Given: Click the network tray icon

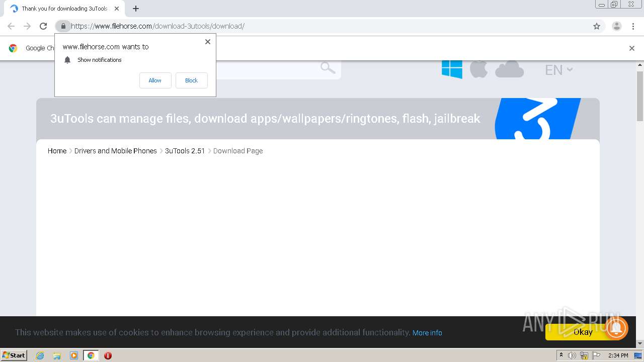Looking at the screenshot, I should 584,355.
